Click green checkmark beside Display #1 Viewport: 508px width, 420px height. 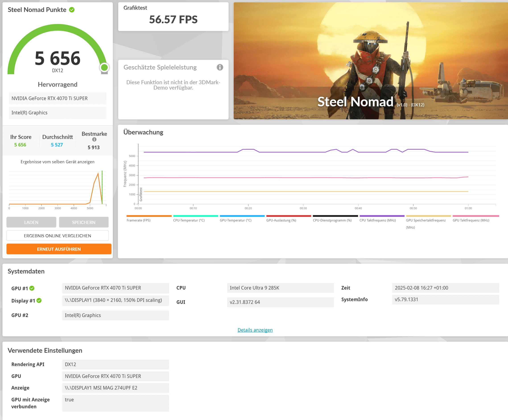pos(39,300)
